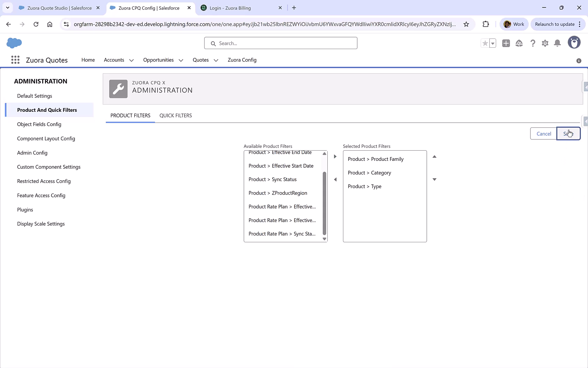
Task: Open Salesforce Help question mark icon
Action: [533, 43]
